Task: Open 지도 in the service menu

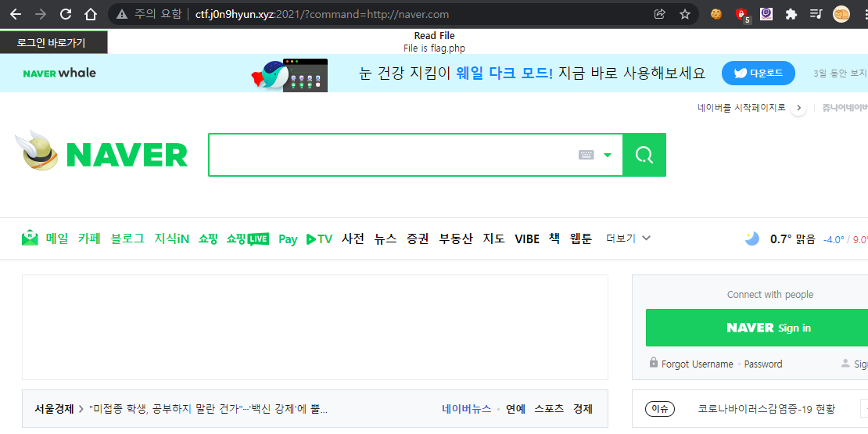Action: tap(493, 239)
